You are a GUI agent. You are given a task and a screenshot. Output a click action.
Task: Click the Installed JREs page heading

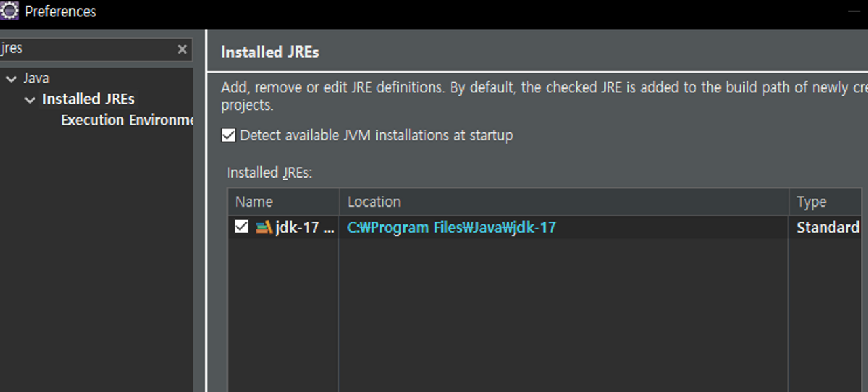[x=270, y=52]
